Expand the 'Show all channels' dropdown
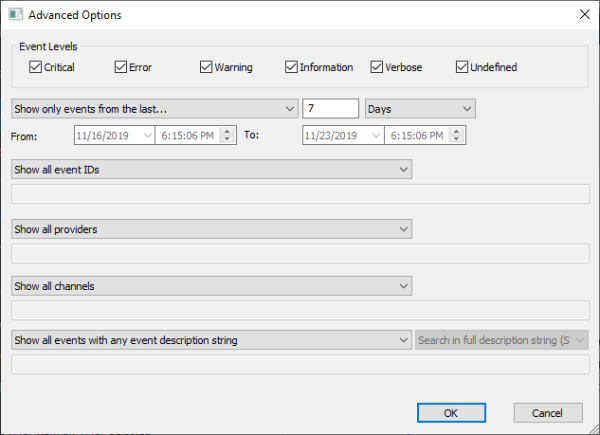Viewport: 600px width, 435px height. point(211,286)
